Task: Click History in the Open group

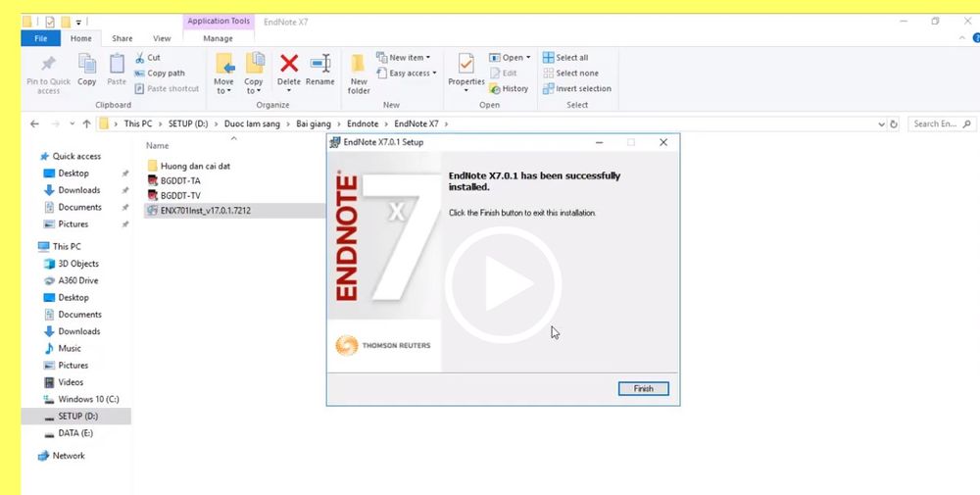Action: click(509, 89)
